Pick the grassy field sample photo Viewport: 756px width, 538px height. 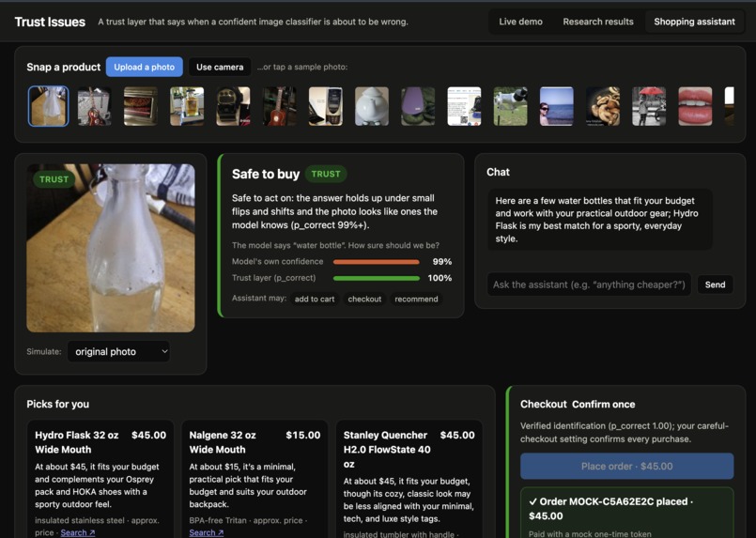point(511,106)
